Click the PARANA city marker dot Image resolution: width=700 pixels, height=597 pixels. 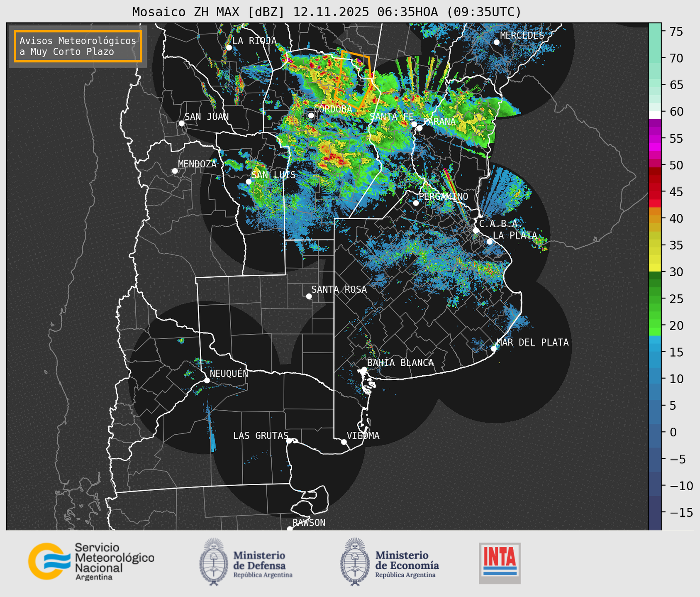coord(420,128)
